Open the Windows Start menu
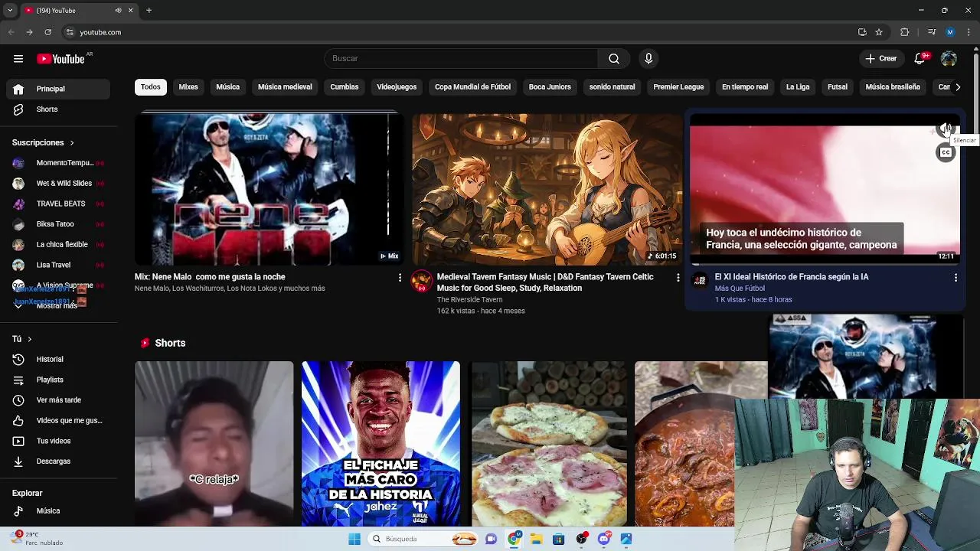 tap(354, 539)
